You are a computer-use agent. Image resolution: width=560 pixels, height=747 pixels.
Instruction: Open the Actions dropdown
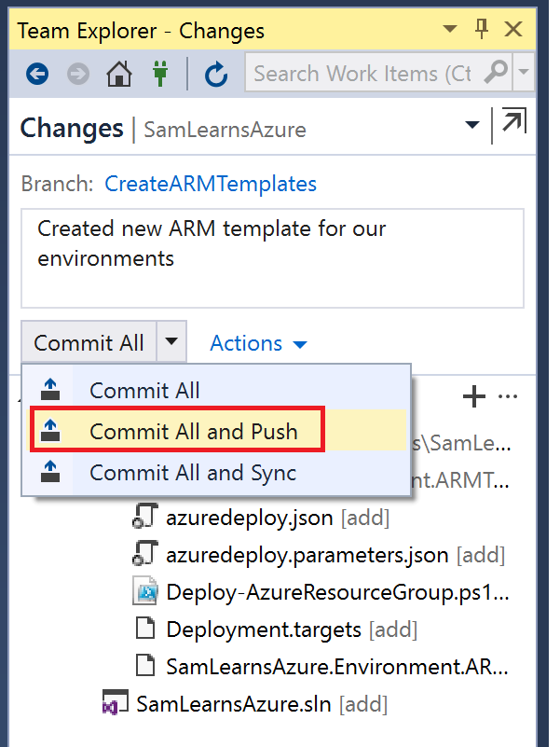click(258, 343)
